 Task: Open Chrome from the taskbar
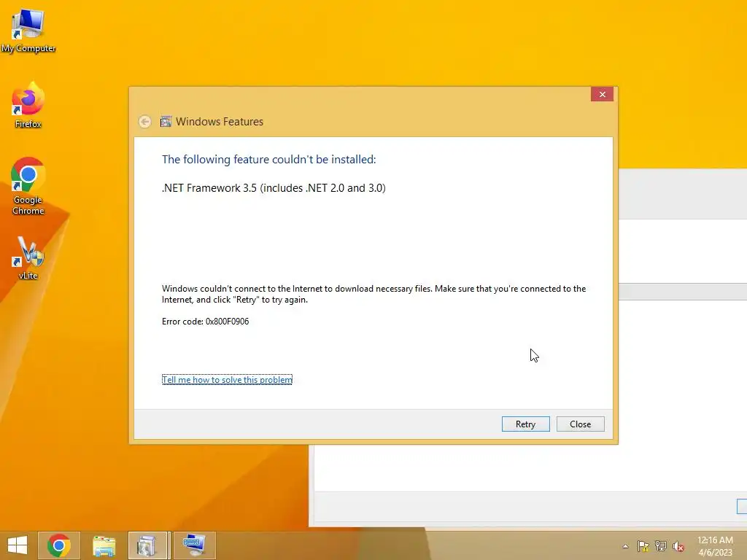[x=58, y=545]
